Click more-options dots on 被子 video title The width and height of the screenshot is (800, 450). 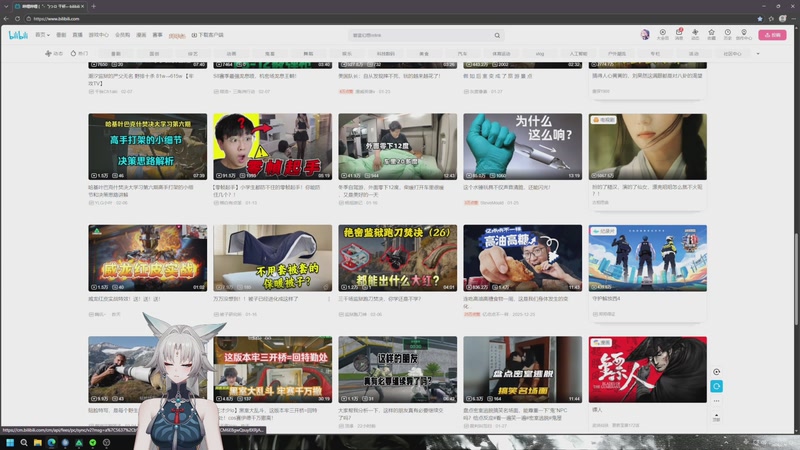click(329, 299)
